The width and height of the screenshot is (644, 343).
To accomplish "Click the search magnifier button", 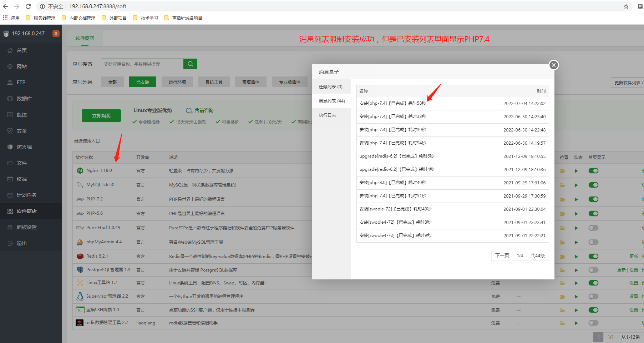I will (x=190, y=64).
